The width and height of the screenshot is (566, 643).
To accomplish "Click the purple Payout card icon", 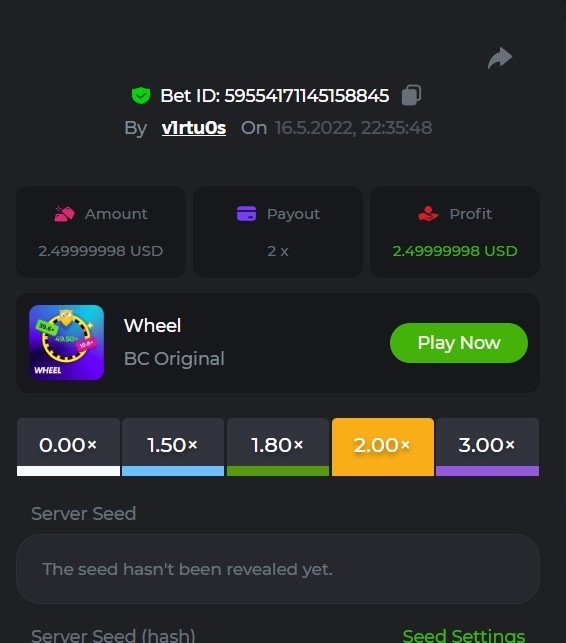I will tap(246, 214).
